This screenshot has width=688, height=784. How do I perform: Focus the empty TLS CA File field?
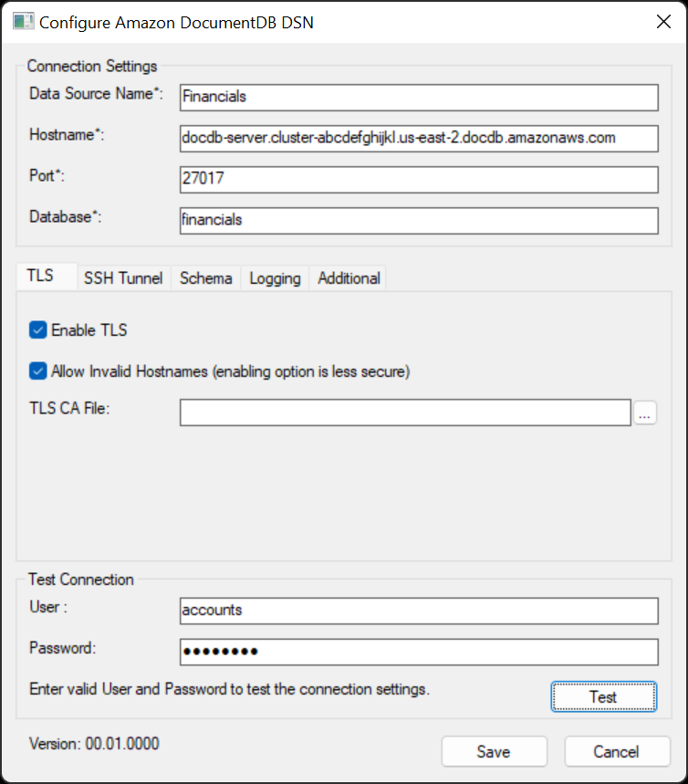(x=405, y=413)
